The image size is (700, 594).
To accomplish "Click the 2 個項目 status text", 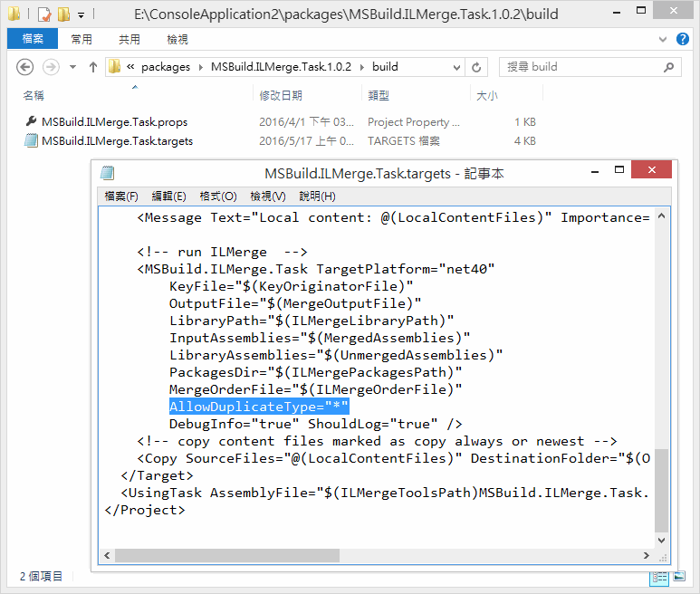I will [x=41, y=577].
